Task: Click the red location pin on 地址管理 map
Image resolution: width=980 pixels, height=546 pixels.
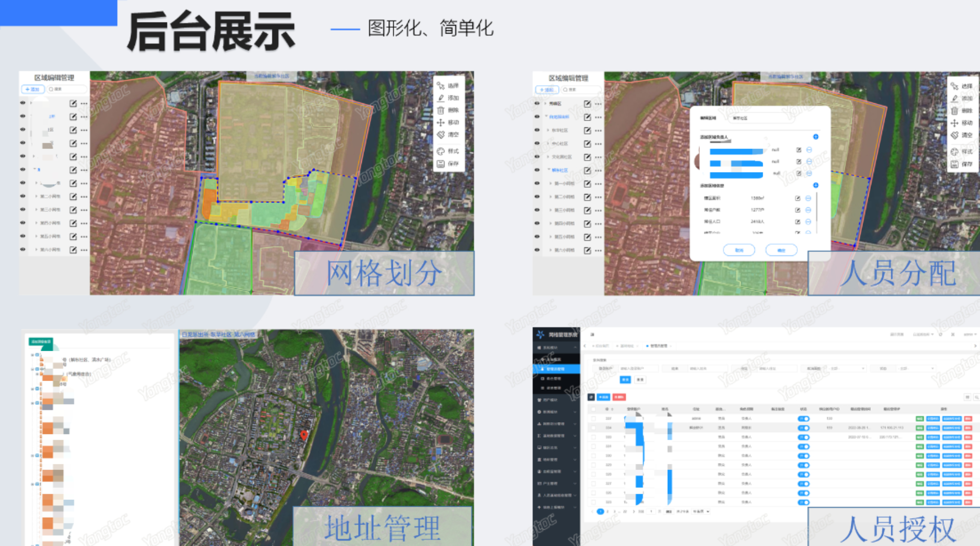Action: point(304,435)
